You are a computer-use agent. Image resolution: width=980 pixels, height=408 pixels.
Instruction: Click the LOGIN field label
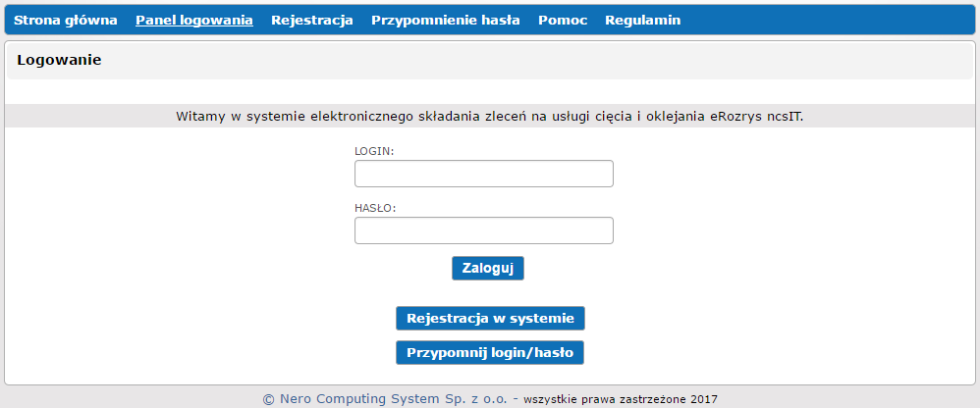pyautogui.click(x=374, y=151)
